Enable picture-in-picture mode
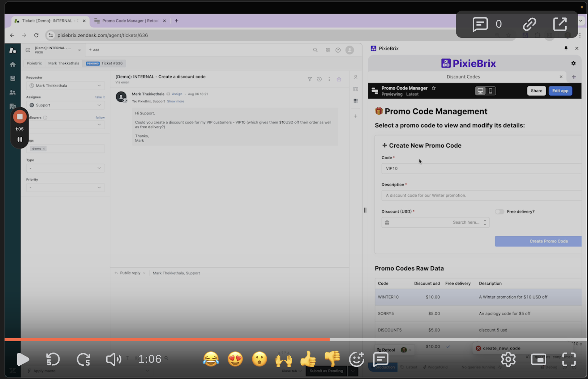The image size is (588, 379). tap(539, 359)
